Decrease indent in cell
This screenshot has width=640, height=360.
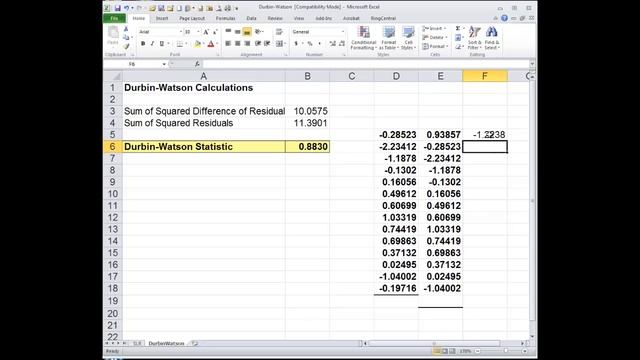point(258,44)
